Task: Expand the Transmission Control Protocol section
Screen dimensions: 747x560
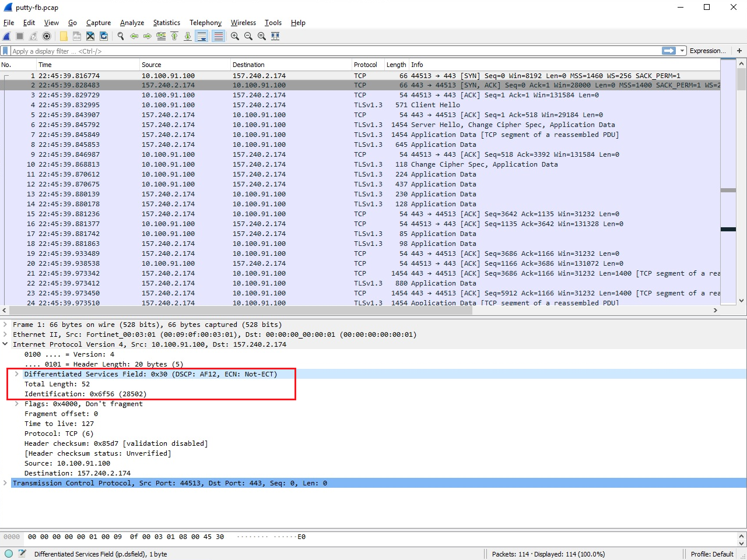Action: [5, 482]
